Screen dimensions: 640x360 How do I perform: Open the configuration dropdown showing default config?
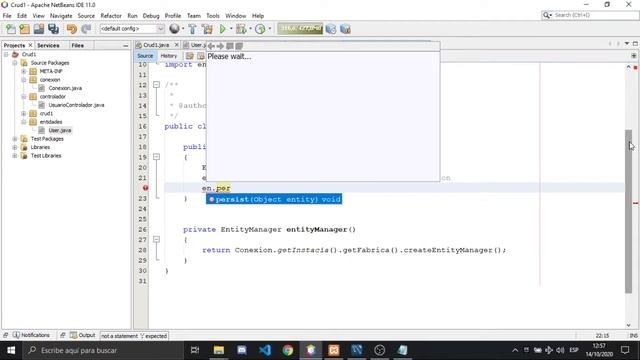[x=132, y=29]
